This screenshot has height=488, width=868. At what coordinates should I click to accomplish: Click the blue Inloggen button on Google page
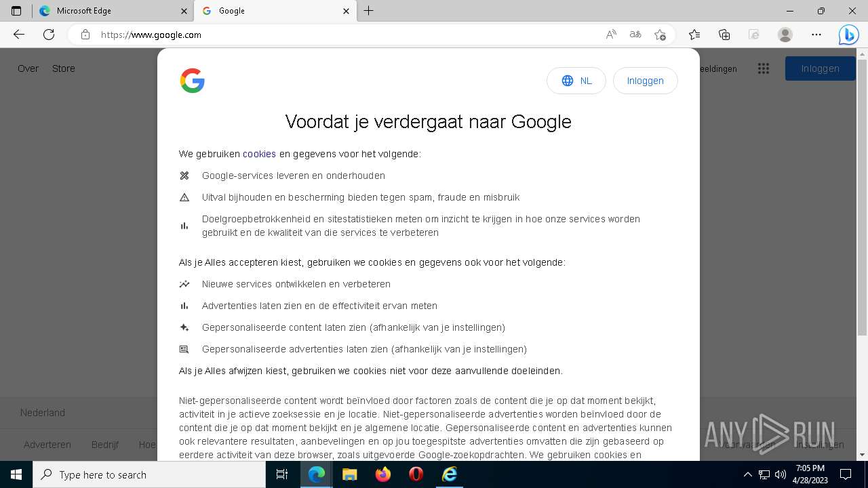820,68
